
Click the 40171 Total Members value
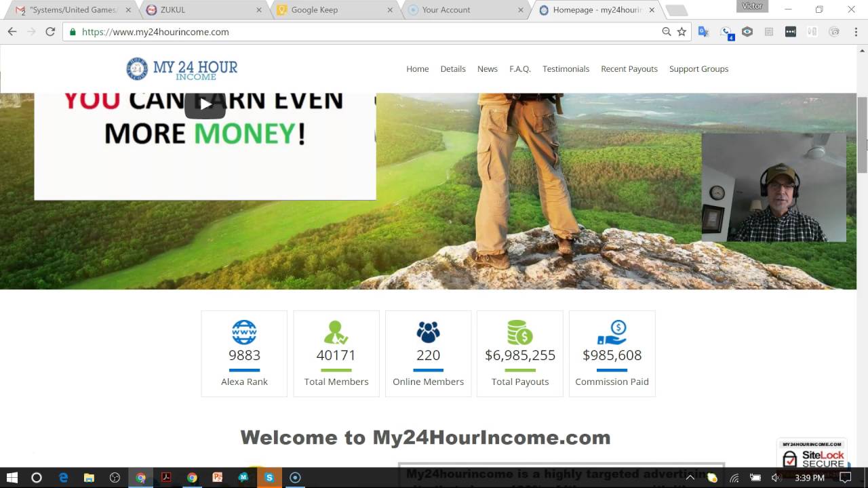pos(336,355)
